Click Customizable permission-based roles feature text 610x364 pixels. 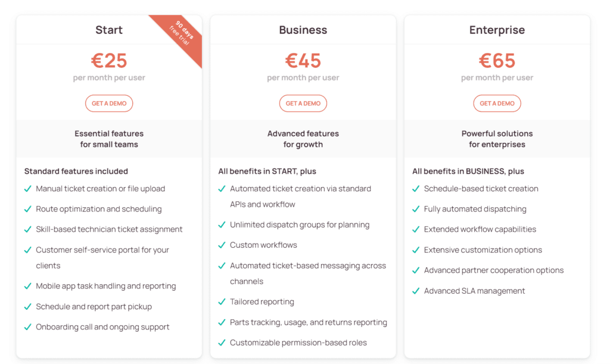298,343
